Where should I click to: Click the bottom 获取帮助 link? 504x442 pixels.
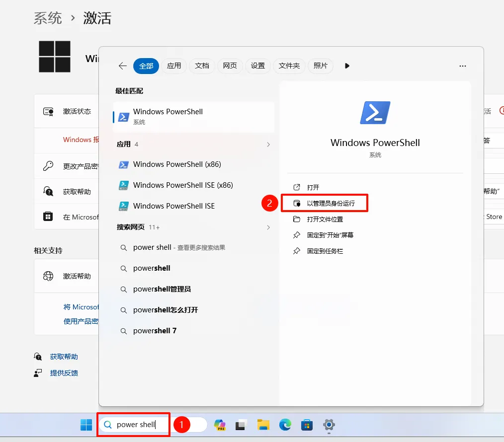click(x=64, y=357)
